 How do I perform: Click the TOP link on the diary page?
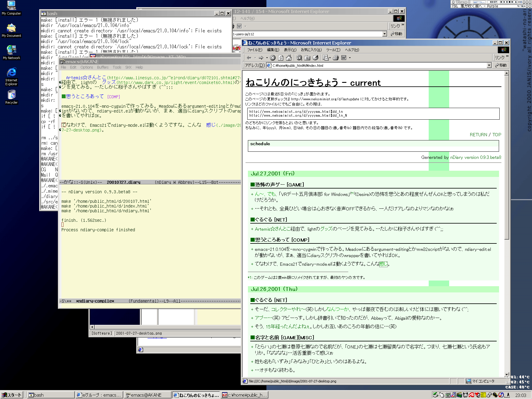tap(497, 134)
